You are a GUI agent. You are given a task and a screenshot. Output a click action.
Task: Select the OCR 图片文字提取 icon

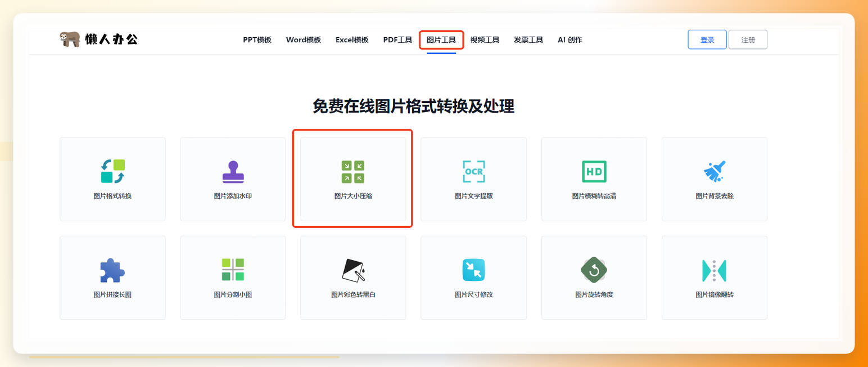[x=473, y=172]
